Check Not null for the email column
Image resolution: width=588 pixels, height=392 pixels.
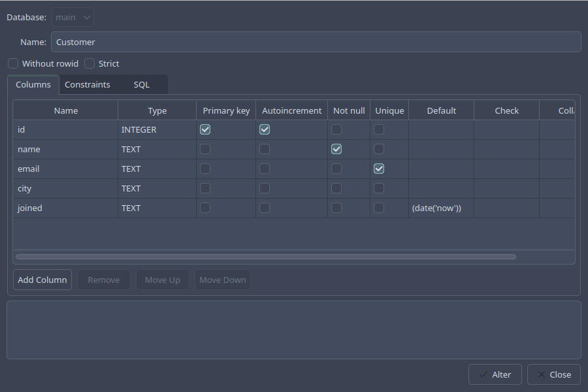[x=336, y=169]
